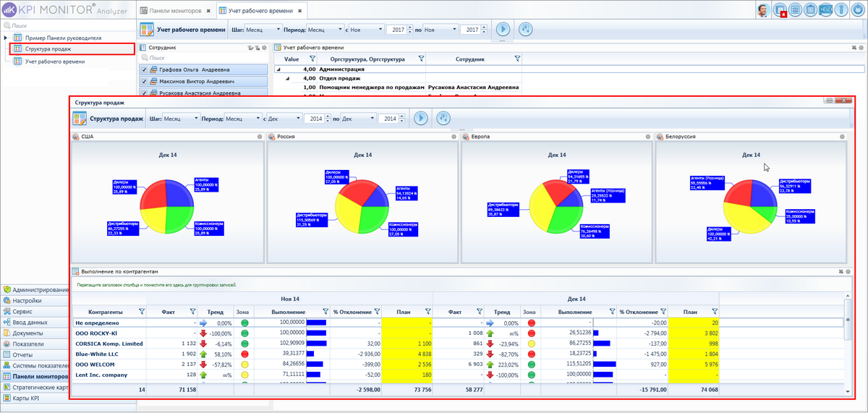
Task: Filter the Сотрудник column in time grid
Action: tap(516, 59)
